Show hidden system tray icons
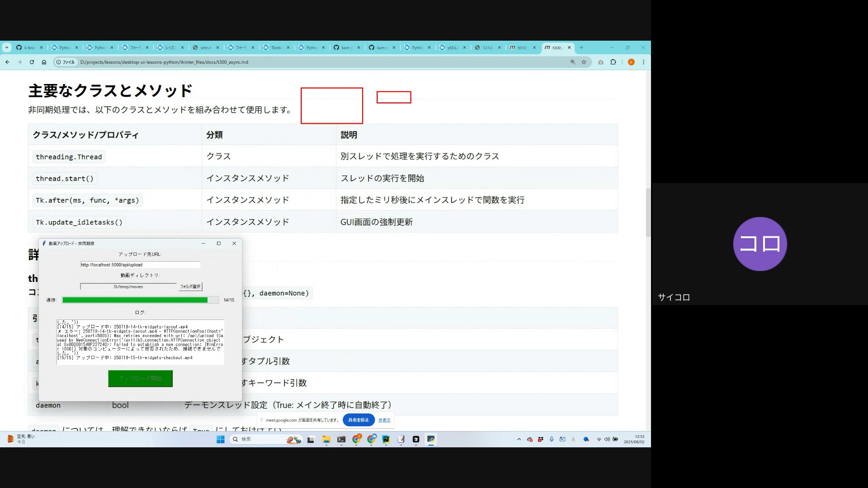 click(519, 439)
